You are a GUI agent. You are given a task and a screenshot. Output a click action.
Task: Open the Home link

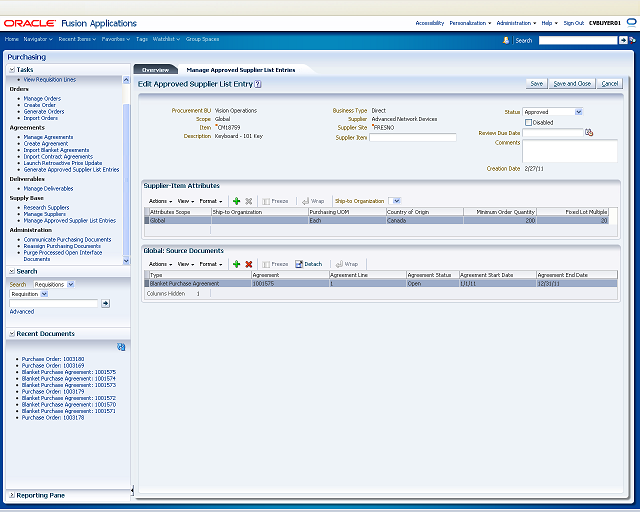[x=12, y=39]
